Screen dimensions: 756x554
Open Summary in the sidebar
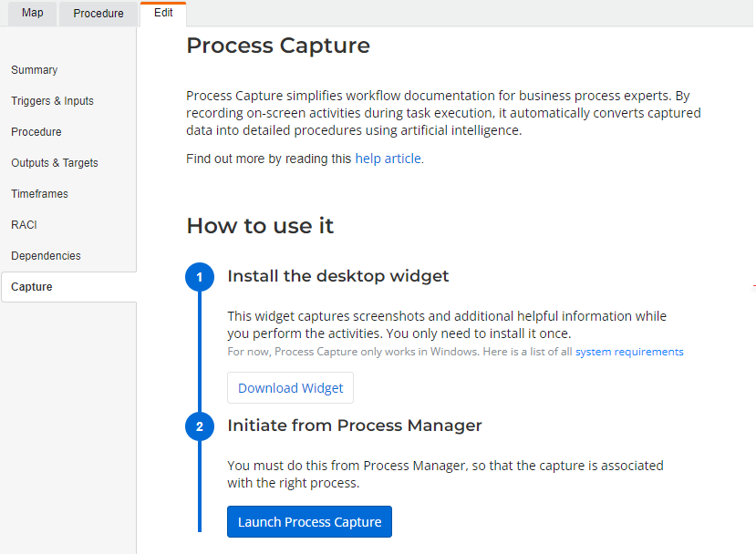[35, 70]
